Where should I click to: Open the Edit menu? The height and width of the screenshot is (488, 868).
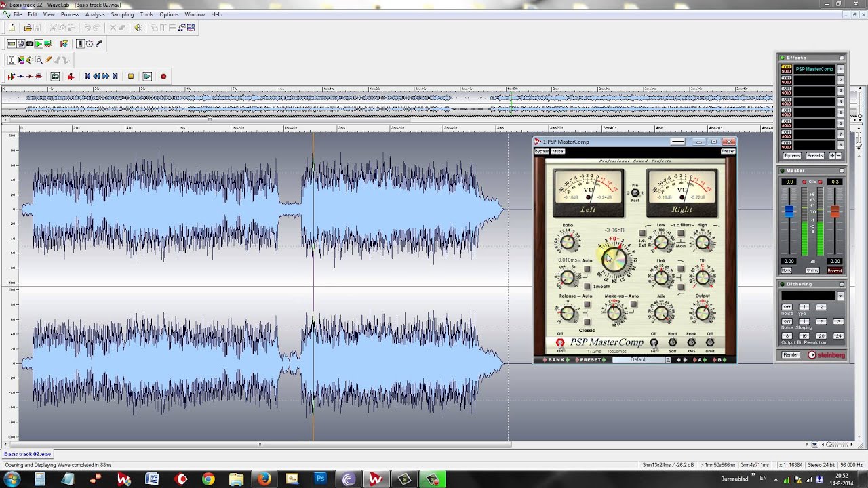pos(33,14)
